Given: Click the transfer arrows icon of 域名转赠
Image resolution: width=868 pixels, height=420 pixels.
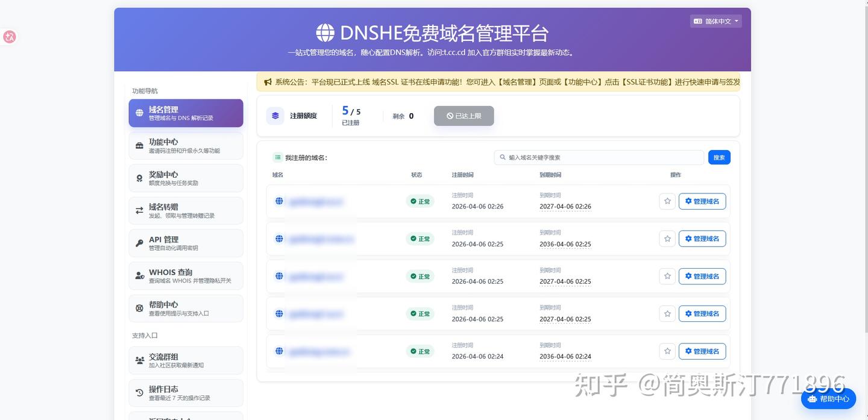Looking at the screenshot, I should tap(139, 211).
